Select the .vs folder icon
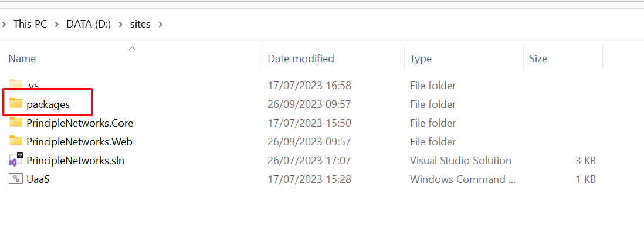This screenshot has height=231, width=644. 16,84
